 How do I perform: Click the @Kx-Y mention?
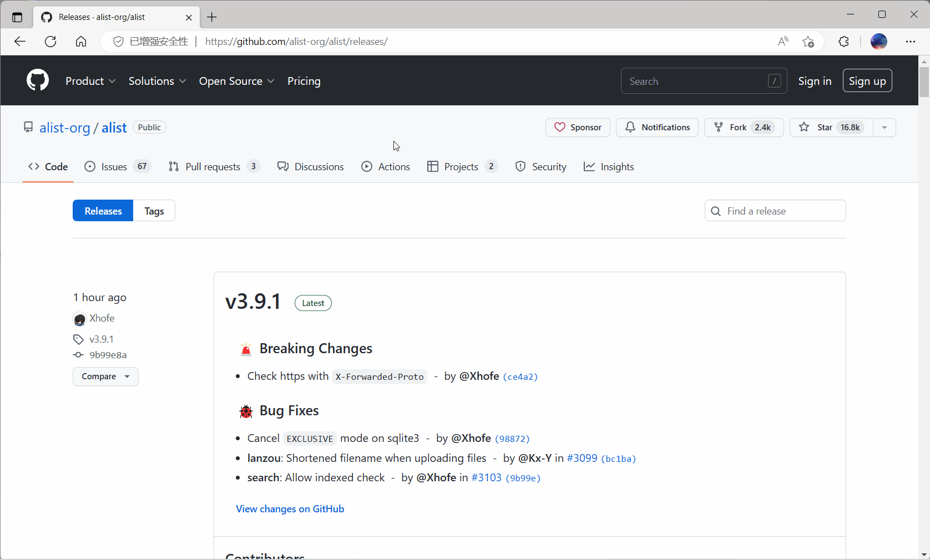click(535, 458)
